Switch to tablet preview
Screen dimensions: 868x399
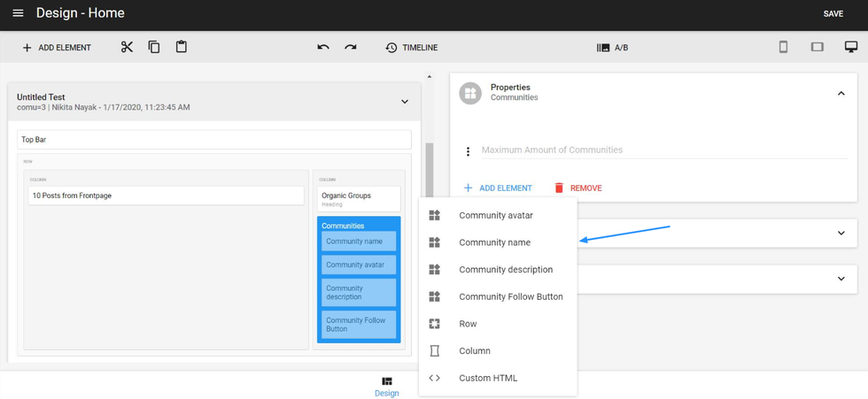817,47
